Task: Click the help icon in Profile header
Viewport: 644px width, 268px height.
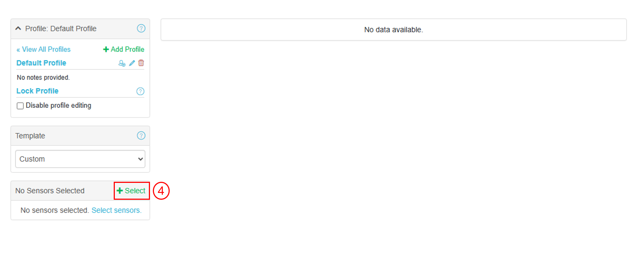Action: click(141, 28)
